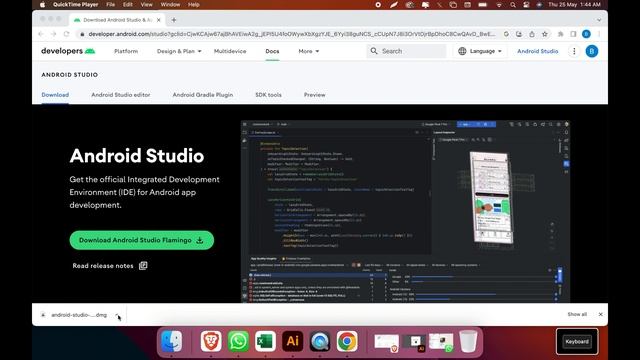Close the downloads bar
640x360 pixels.
[600, 314]
